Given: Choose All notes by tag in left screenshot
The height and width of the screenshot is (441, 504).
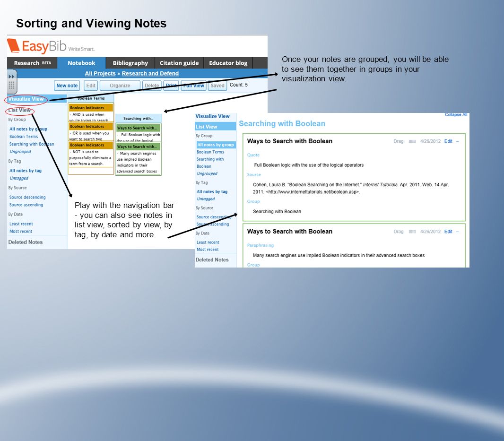Looking at the screenshot, I should point(26,171).
